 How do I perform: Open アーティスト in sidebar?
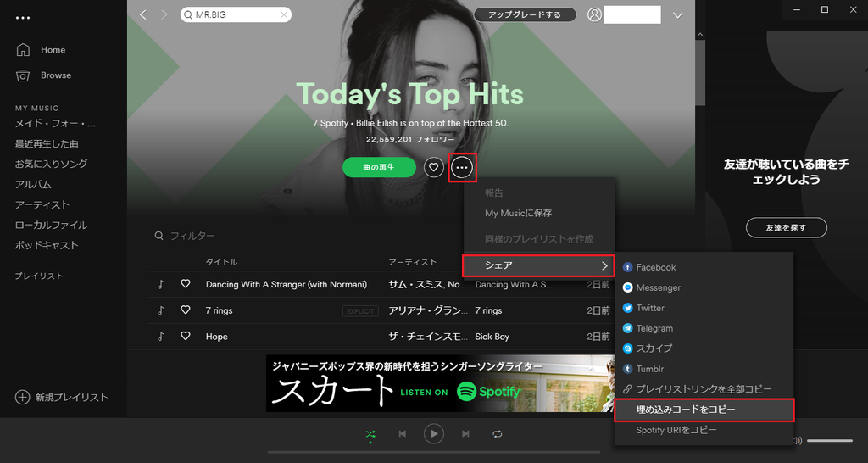tap(42, 205)
